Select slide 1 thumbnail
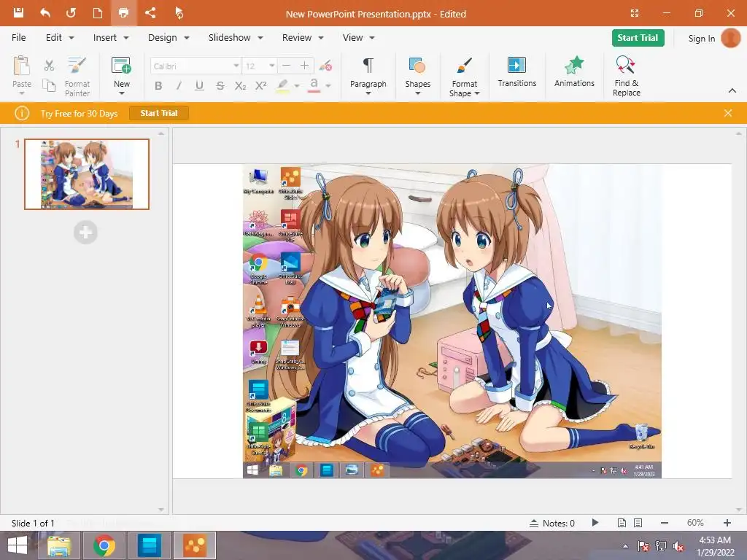This screenshot has height=560, width=747. (87, 174)
